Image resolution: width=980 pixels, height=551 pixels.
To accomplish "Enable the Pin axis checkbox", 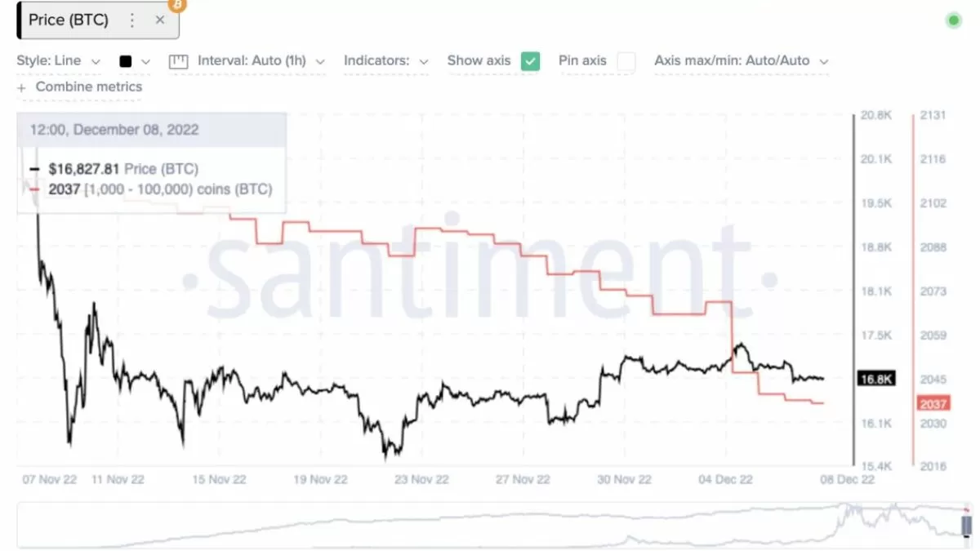I will click(x=626, y=60).
